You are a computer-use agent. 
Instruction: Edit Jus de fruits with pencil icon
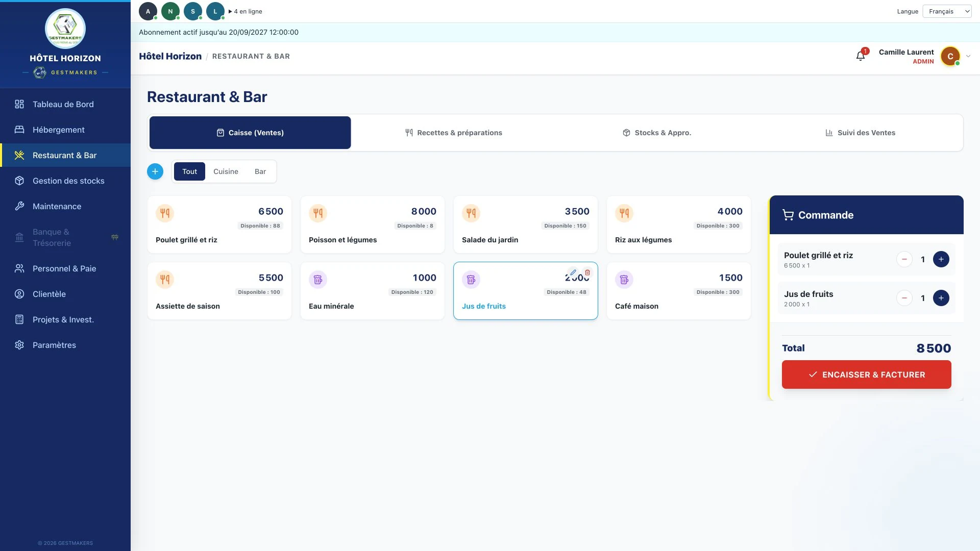tap(573, 272)
